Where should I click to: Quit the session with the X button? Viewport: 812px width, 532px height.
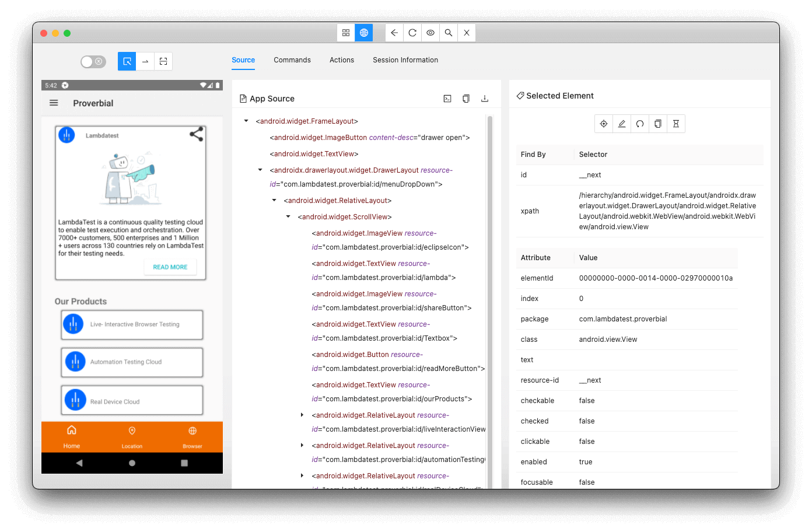click(466, 33)
